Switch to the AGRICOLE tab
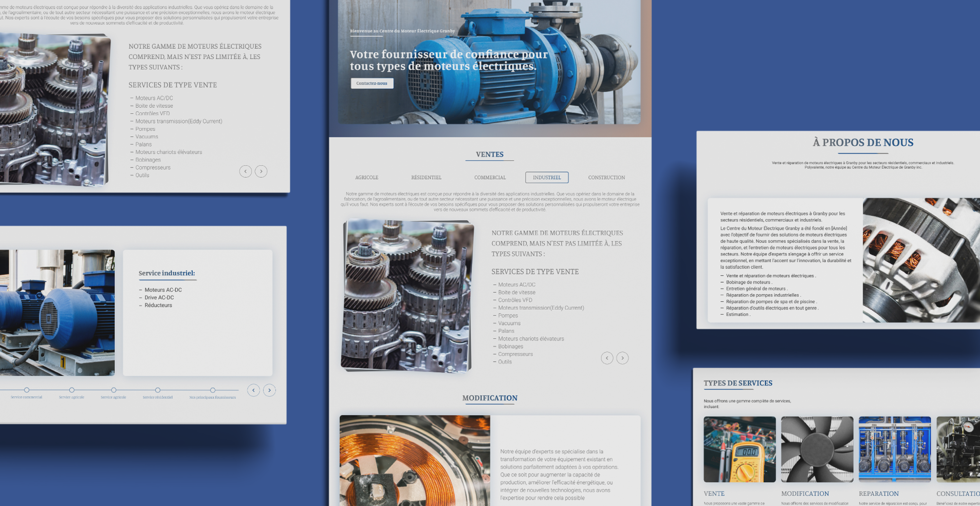Screen dimensions: 980x506 [x=367, y=178]
